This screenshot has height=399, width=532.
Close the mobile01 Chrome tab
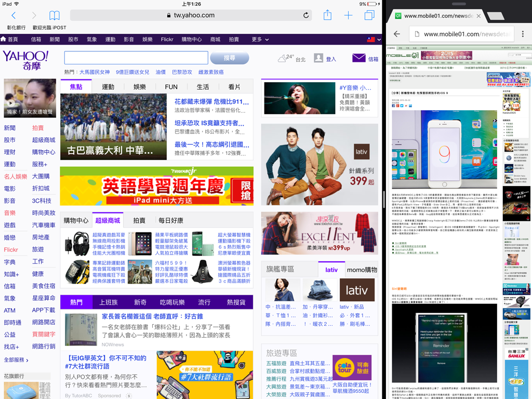click(478, 16)
